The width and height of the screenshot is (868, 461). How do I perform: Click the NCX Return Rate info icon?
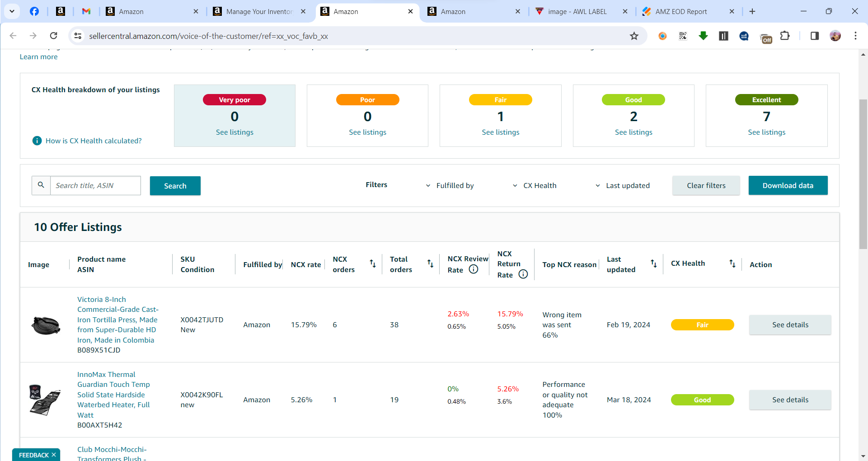[x=523, y=274]
